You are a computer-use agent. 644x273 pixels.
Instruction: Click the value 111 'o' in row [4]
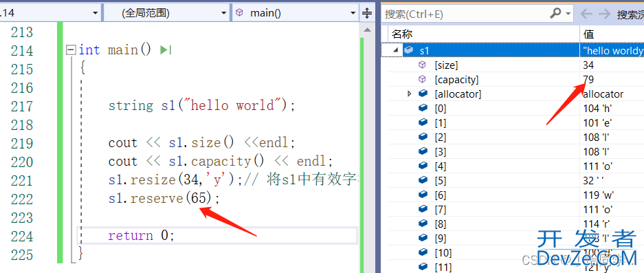pyautogui.click(x=597, y=166)
